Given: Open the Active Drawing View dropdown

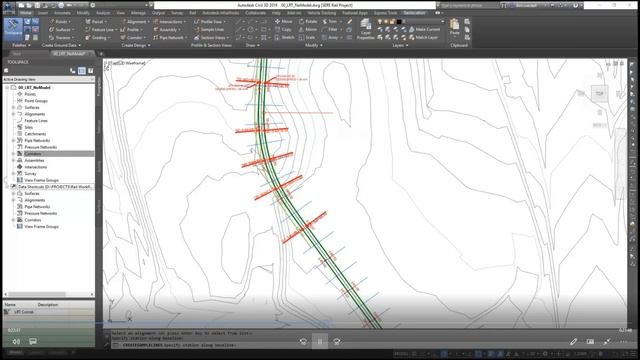Looking at the screenshot, I should coord(49,79).
